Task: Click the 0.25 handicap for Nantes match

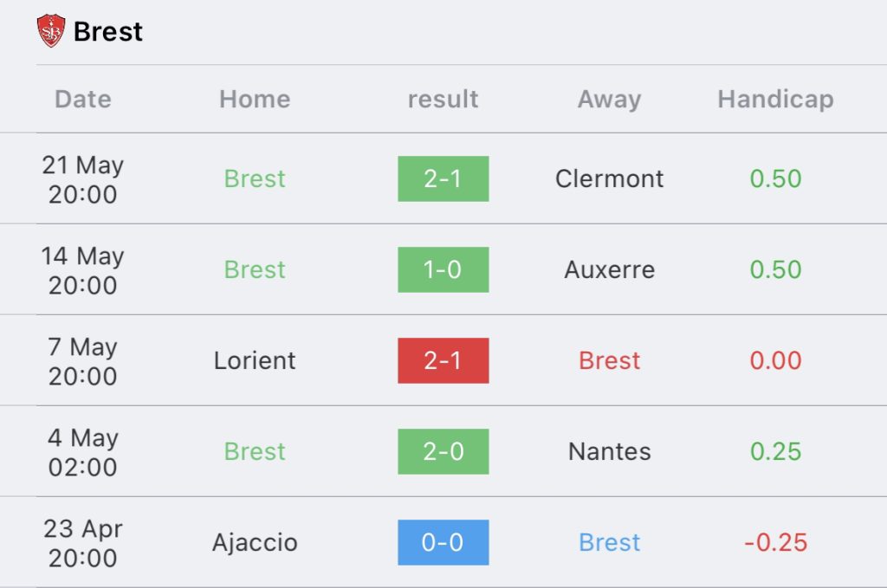Action: pos(775,451)
